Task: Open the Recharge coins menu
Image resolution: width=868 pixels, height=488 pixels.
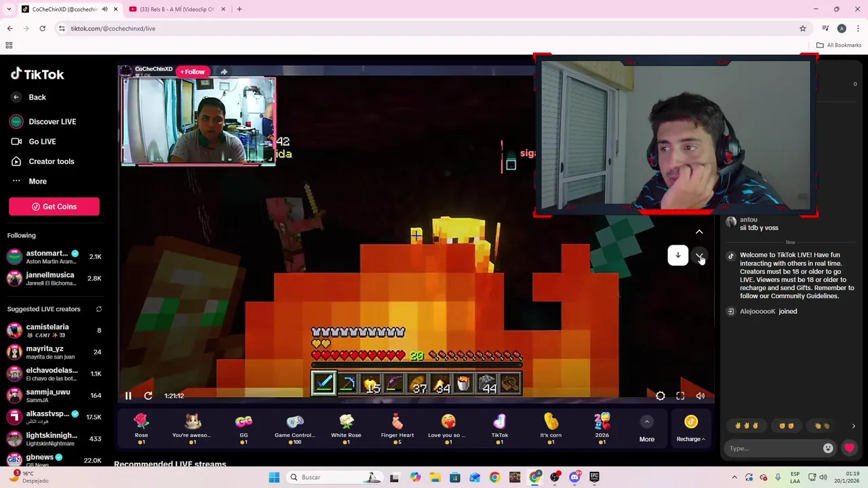Action: (690, 430)
